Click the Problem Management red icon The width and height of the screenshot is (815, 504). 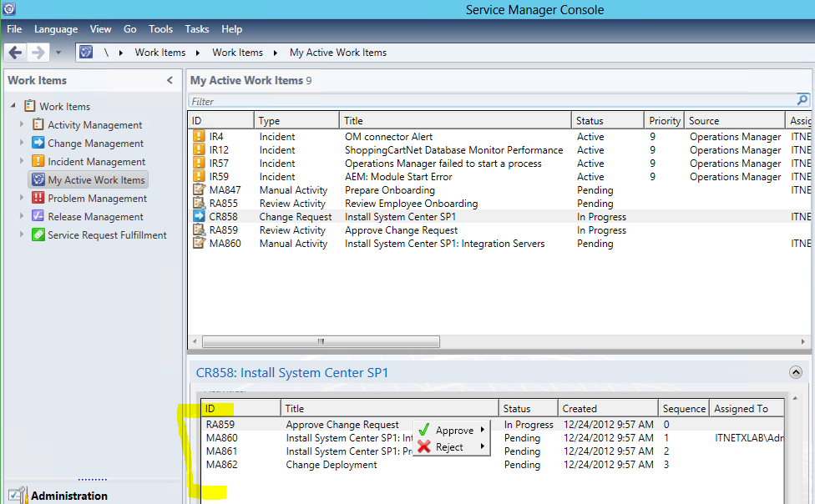point(38,199)
